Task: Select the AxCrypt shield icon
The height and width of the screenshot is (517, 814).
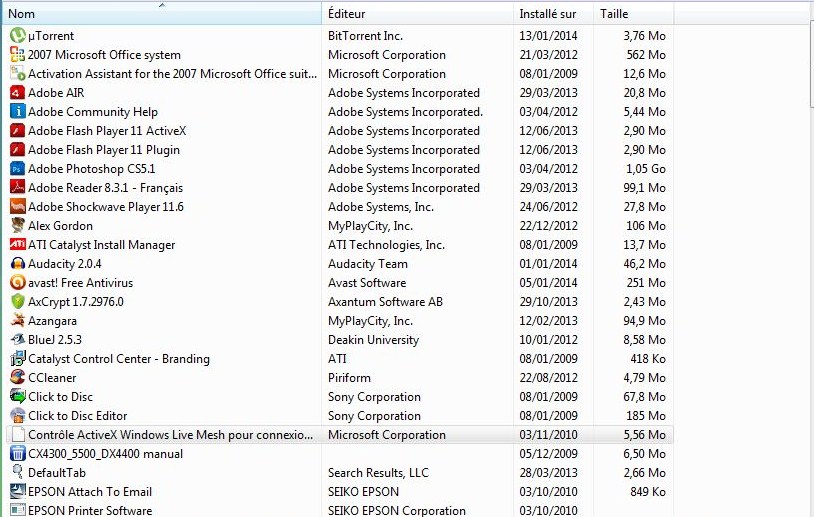Action: pos(18,302)
